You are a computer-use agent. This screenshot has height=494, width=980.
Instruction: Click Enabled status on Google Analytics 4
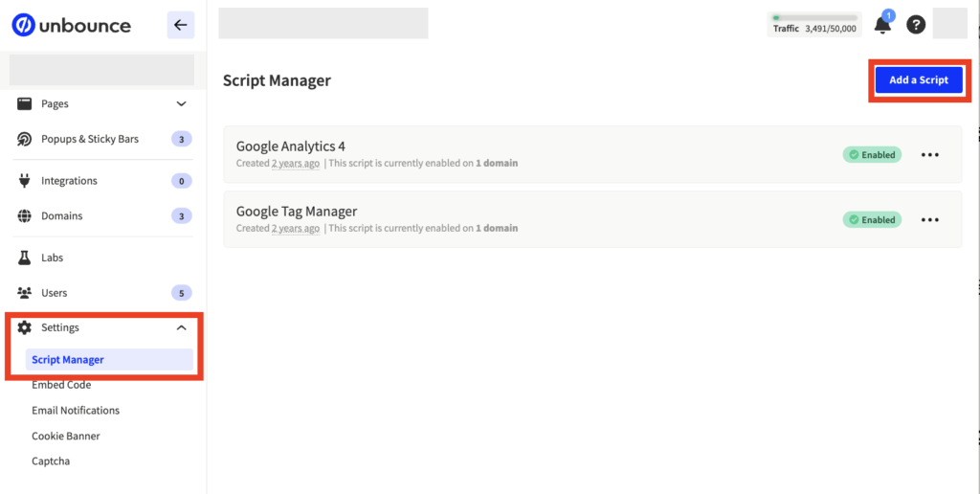click(872, 154)
